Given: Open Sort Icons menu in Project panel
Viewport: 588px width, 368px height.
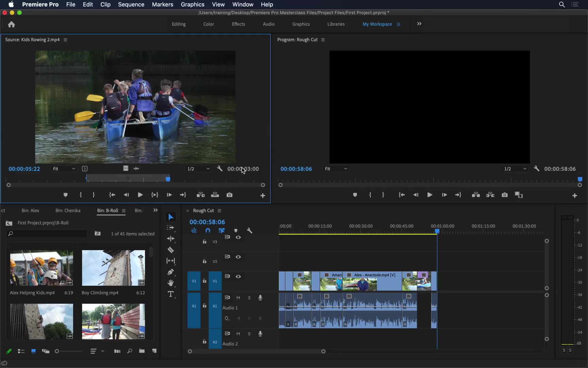Looking at the screenshot, I should 97,351.
